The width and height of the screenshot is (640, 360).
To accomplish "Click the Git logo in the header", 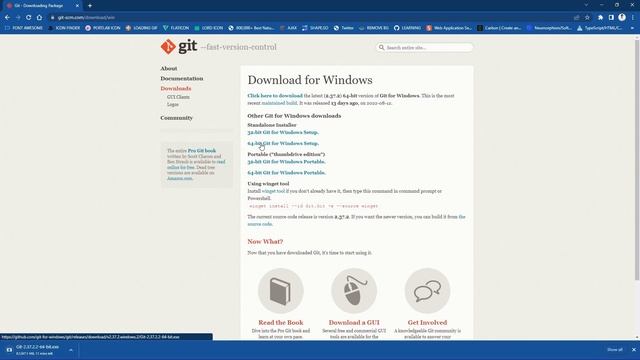I will point(179,47).
